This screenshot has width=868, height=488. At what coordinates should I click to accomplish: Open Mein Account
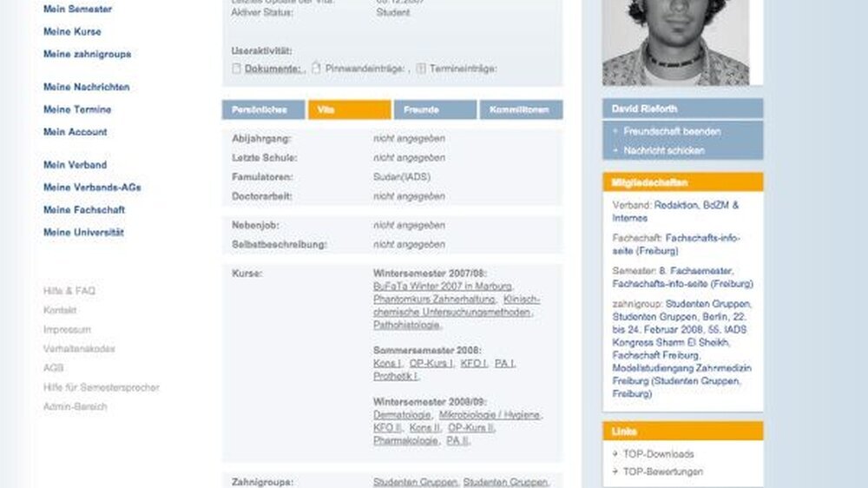(x=75, y=132)
